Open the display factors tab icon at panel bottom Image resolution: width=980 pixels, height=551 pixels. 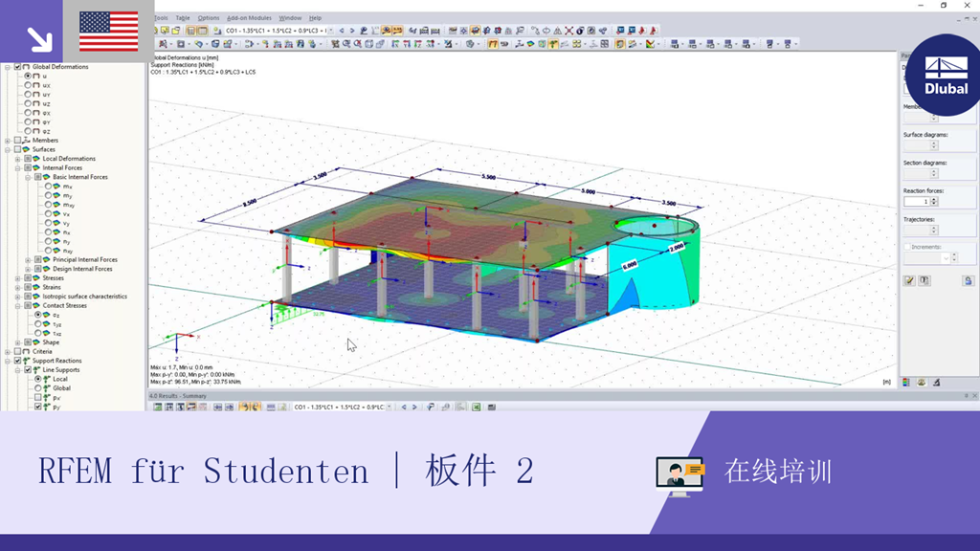pyautogui.click(x=922, y=383)
